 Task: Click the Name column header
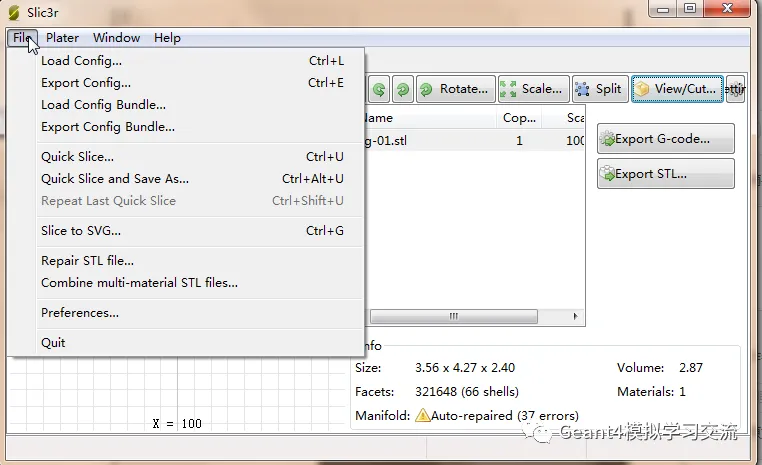pos(431,118)
